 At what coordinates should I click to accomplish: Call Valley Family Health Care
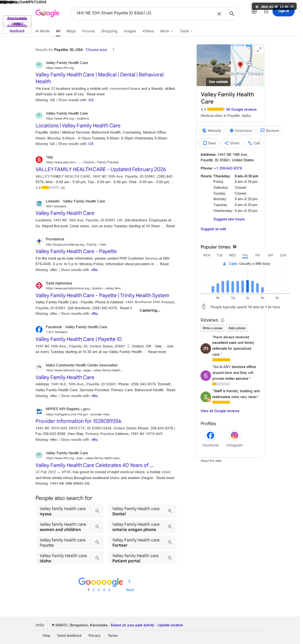coord(254,143)
